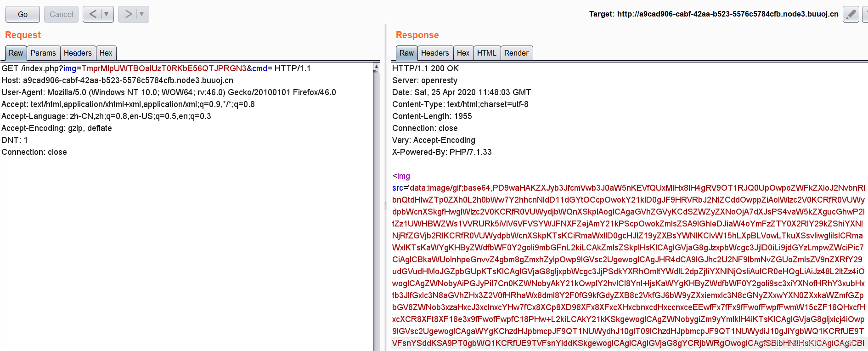Go forward to next request in history
868x351 pixels.
(128, 14)
